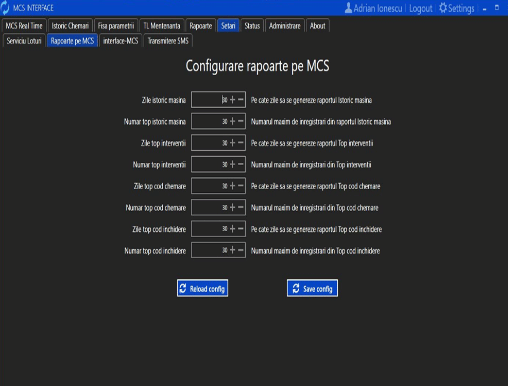The width and height of the screenshot is (508, 386).
Task: Click the Reload config button
Action: [x=202, y=288]
